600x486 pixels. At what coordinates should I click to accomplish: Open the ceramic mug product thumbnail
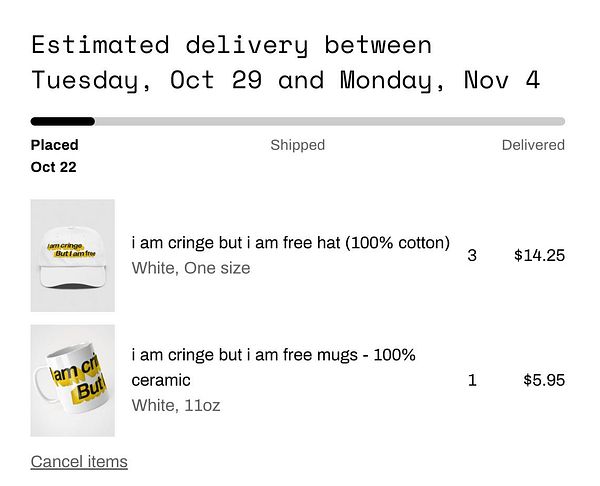pos(73,380)
